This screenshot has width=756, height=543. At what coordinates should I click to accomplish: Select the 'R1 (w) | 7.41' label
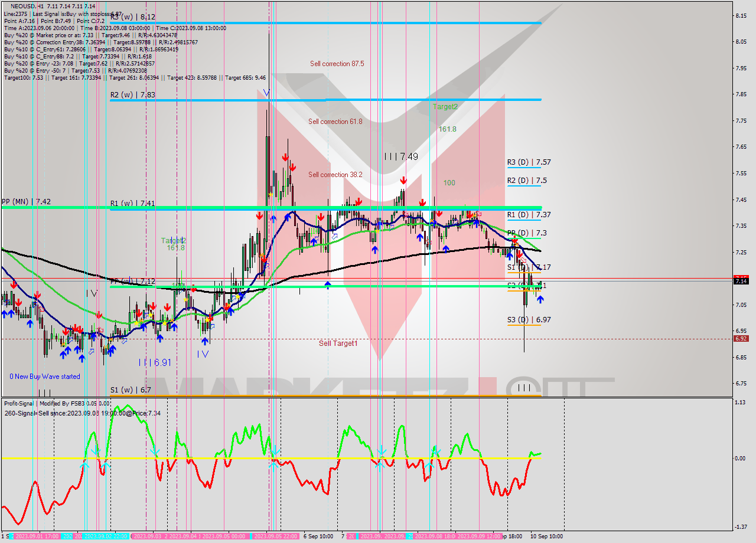click(132, 204)
